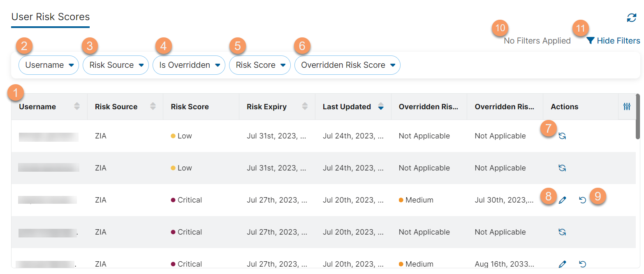The width and height of the screenshot is (644, 274).
Task: Expand the Overridden Risk Score filter
Action: click(x=347, y=65)
